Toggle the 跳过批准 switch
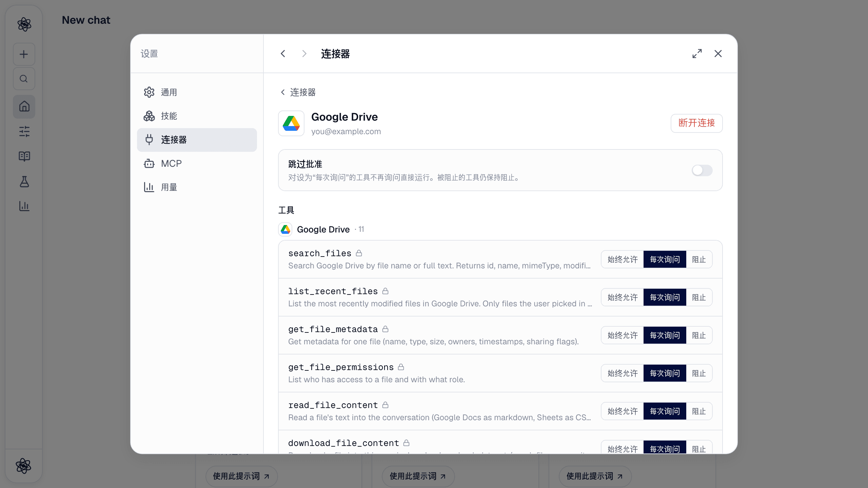 (702, 170)
